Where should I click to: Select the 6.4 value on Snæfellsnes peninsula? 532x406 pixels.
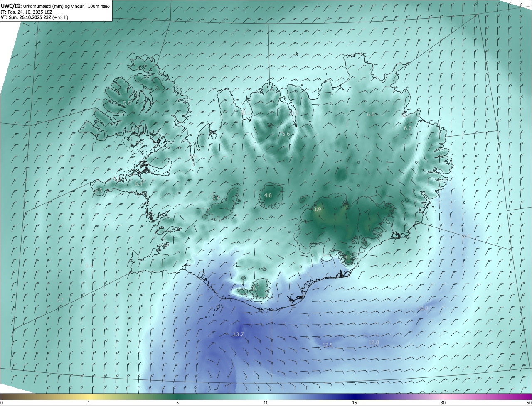tap(138, 184)
